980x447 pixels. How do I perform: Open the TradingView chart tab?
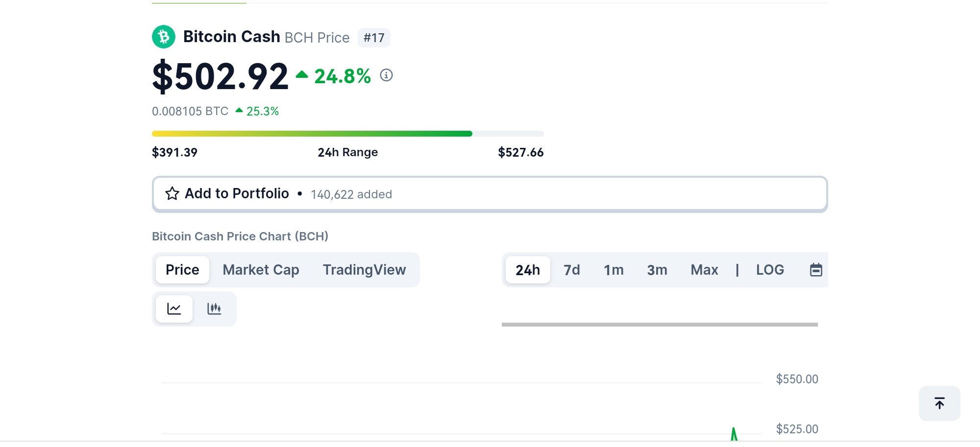[364, 270]
